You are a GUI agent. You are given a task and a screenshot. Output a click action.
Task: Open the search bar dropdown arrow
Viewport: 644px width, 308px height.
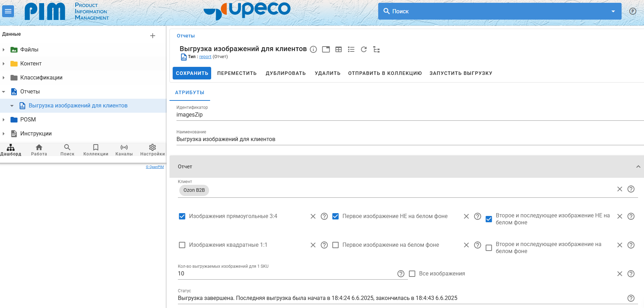(613, 11)
